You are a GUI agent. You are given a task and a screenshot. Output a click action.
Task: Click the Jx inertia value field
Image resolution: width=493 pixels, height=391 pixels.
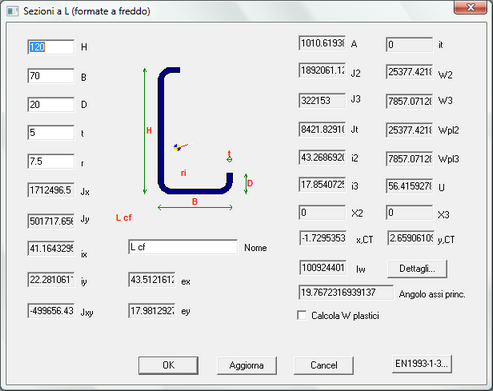[x=51, y=190]
